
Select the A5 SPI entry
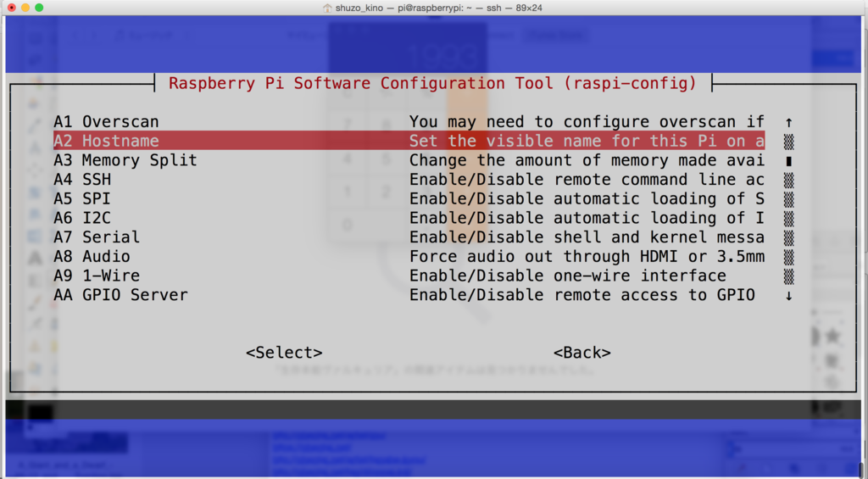[x=409, y=198]
